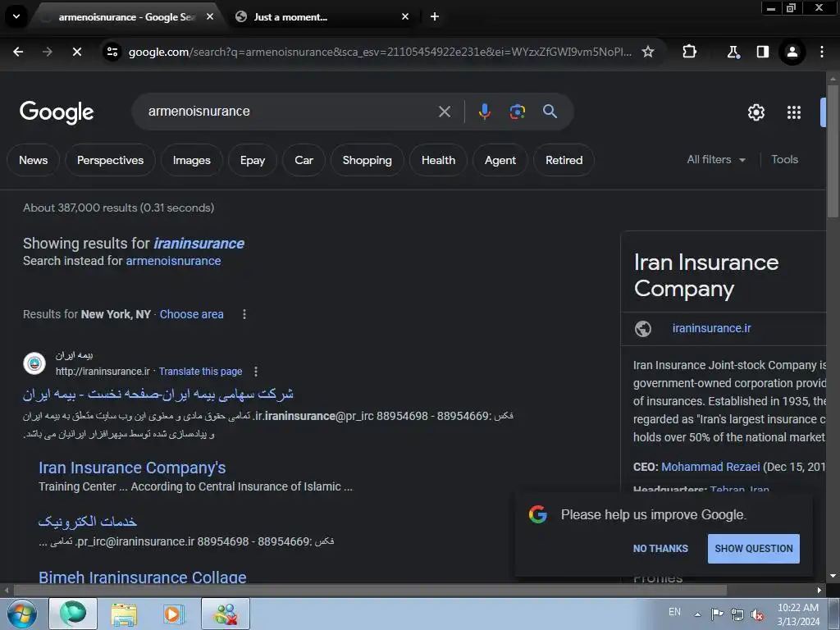Open Google quick settings gear
Screen dimensions: 840x630
click(756, 112)
